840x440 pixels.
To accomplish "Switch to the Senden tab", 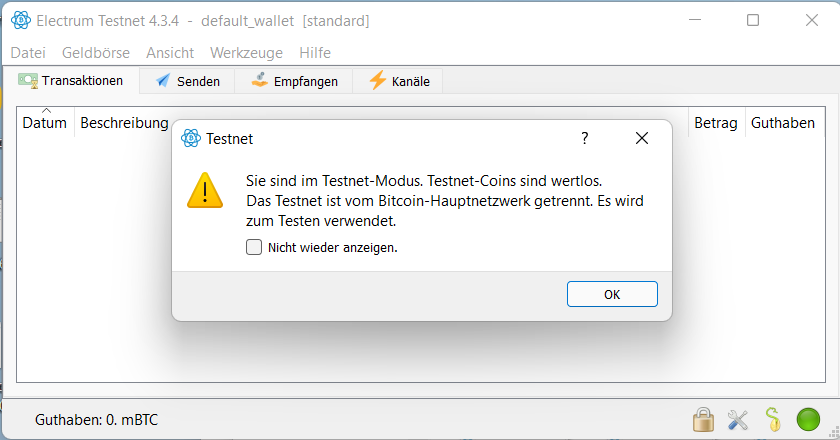I will (x=187, y=81).
